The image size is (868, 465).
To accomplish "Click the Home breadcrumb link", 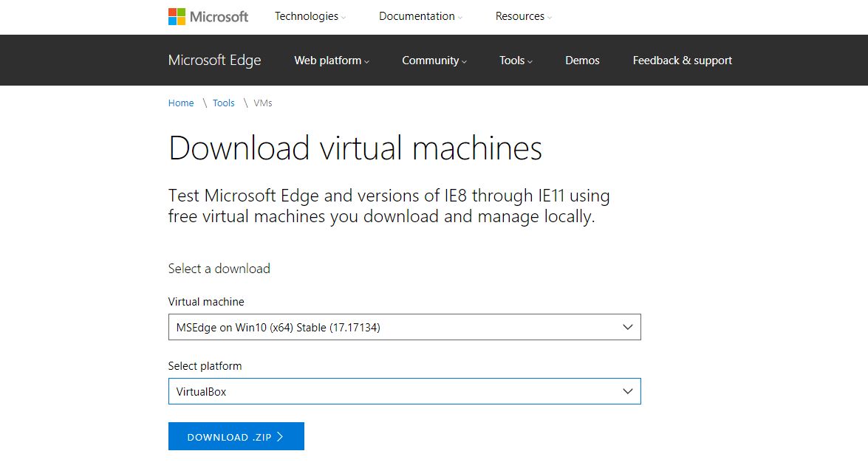I will click(181, 103).
